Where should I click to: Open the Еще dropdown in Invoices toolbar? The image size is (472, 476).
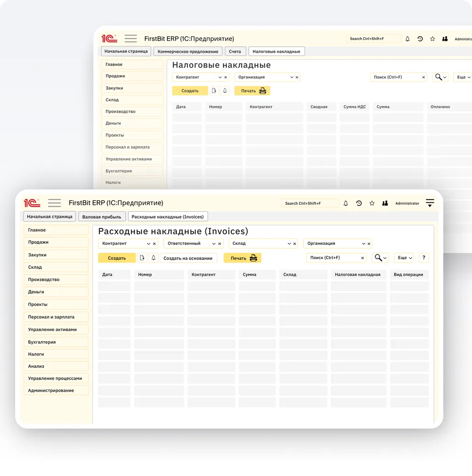(x=405, y=258)
